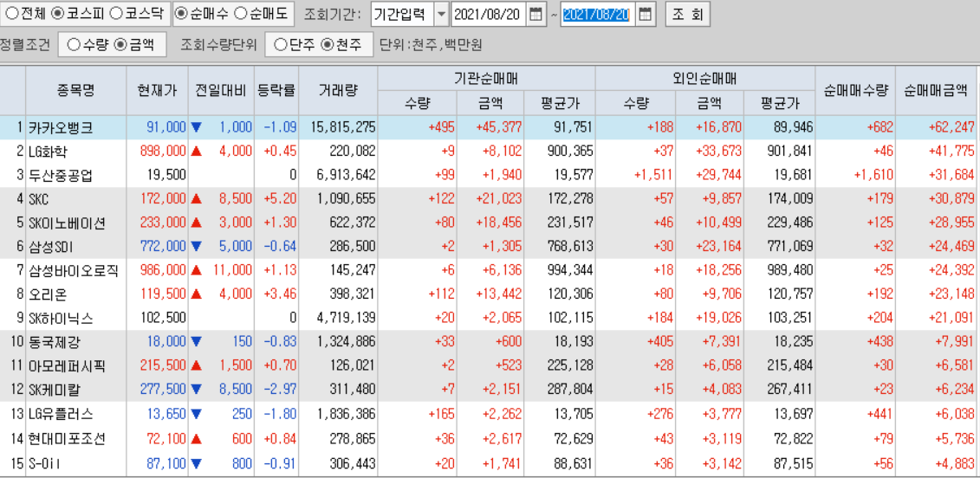Select the 동국제강 stock name

(x=55, y=342)
